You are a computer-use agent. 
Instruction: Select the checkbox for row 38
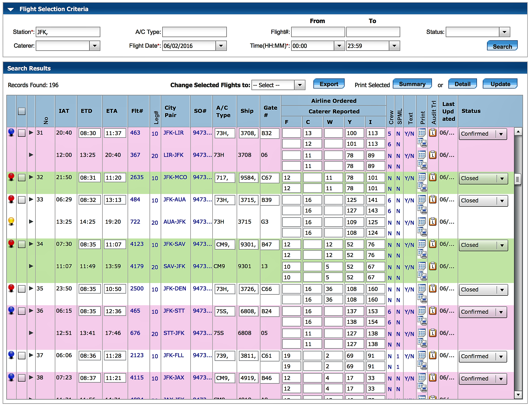(22, 378)
